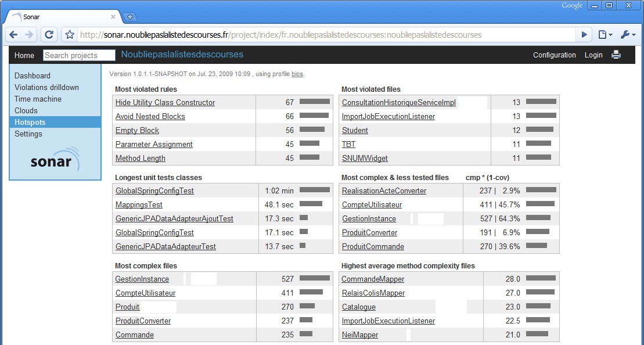This screenshot has width=644, height=345.
Task: Click the printer icon in header
Action: point(616,55)
